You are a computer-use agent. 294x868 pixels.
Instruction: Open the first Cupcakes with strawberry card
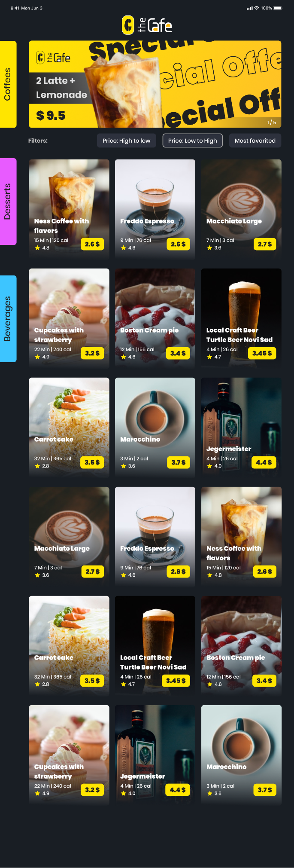click(x=69, y=318)
